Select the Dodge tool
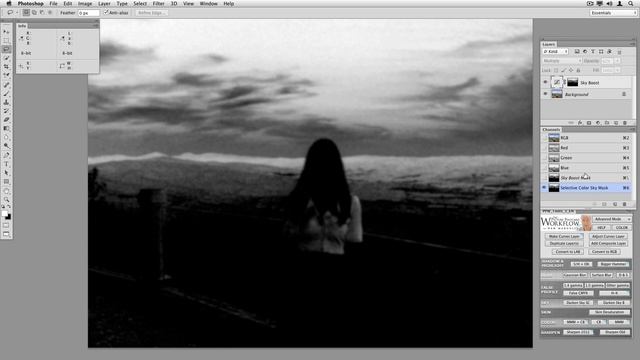Image resolution: width=640 pixels, height=360 pixels. pyautogui.click(x=6, y=146)
